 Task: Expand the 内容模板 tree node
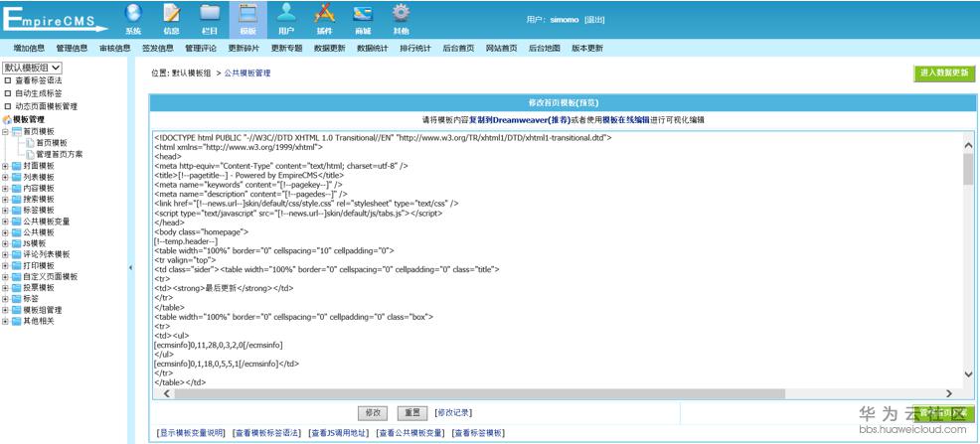(x=6, y=188)
